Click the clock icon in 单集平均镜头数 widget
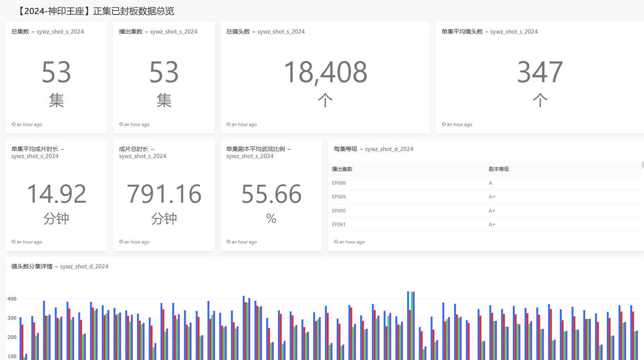Viewport: 644px width, 360px height. pos(444,124)
